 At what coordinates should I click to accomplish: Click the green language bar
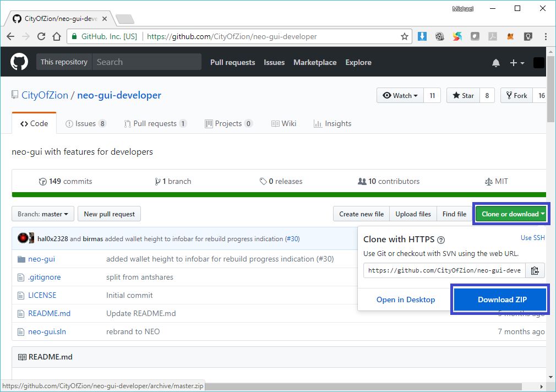tap(279, 194)
